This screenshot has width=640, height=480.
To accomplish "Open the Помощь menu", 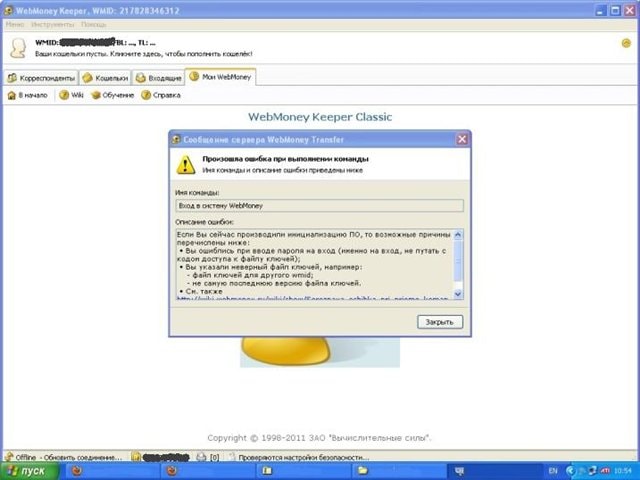I will (x=94, y=24).
